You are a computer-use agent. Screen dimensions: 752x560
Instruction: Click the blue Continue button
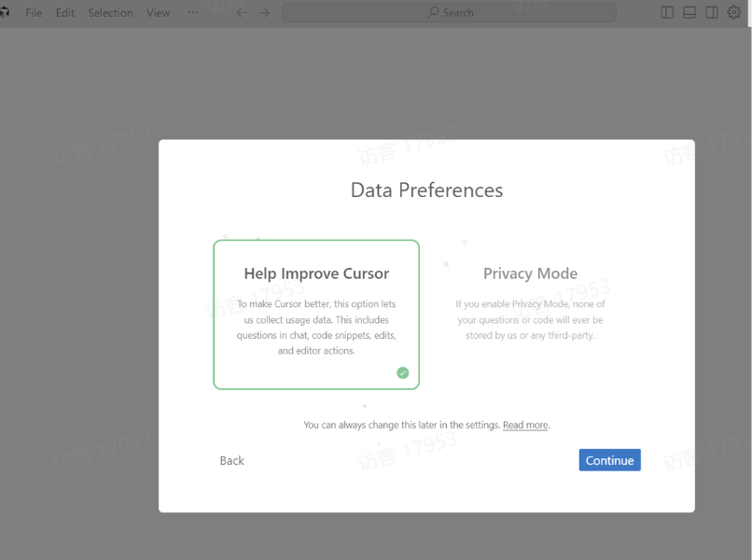click(x=609, y=460)
